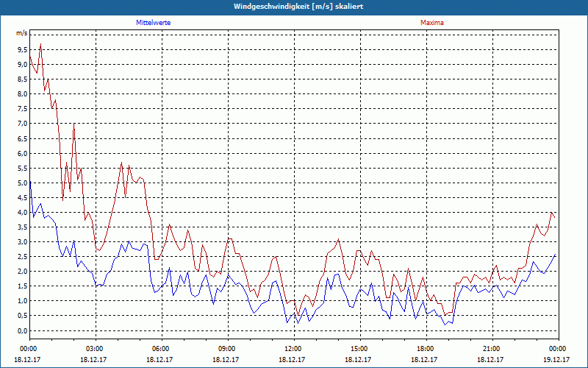The image size is (588, 368).
Task: Click the 3,5 y-axis value
Action: coord(23,227)
